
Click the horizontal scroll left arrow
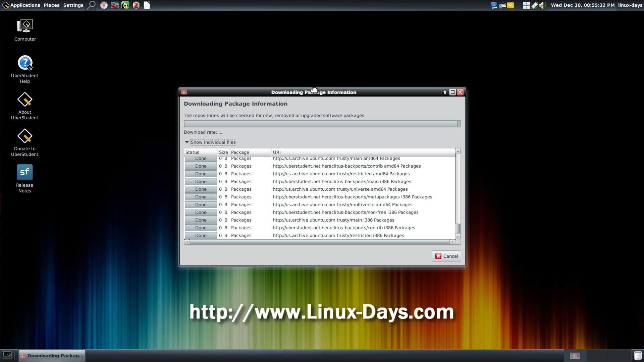[187, 242]
